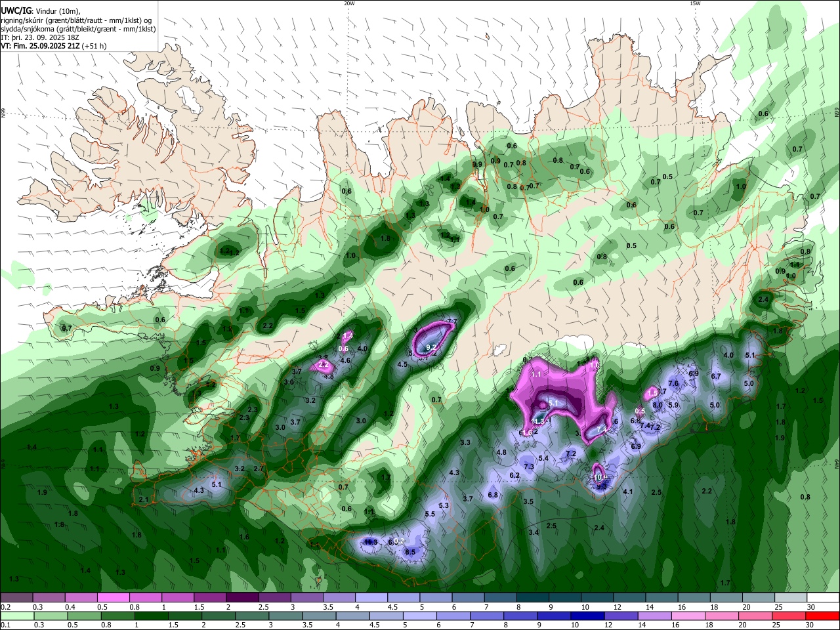This screenshot has width=840, height=630.
Task: Click the '0.1' label at the start of the lower legend row
Action: (5, 625)
